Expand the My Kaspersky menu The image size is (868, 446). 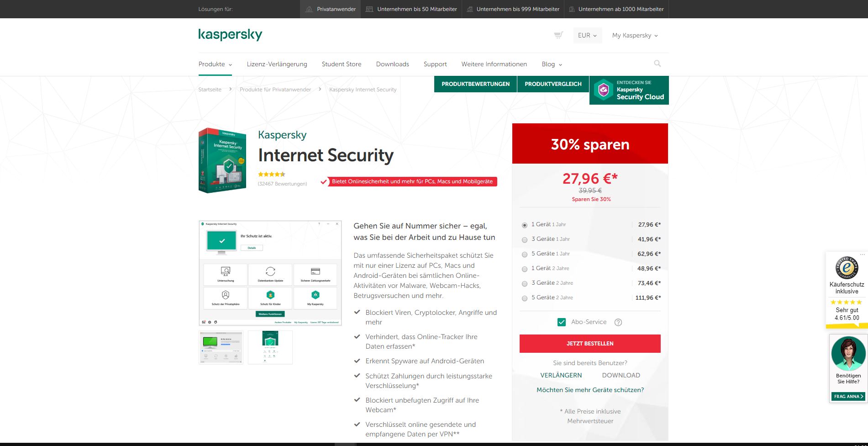click(x=635, y=35)
